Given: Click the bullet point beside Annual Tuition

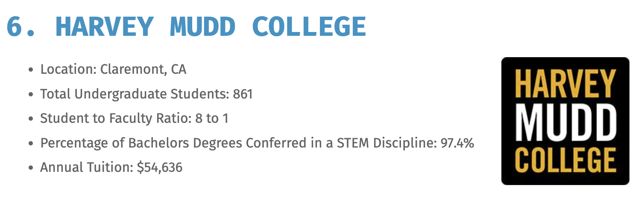Looking at the screenshot, I should 30,168.
